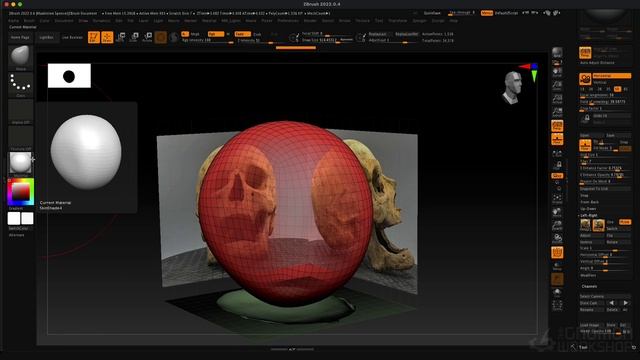Click the SPix sub-pixel quality icon

(x=557, y=62)
